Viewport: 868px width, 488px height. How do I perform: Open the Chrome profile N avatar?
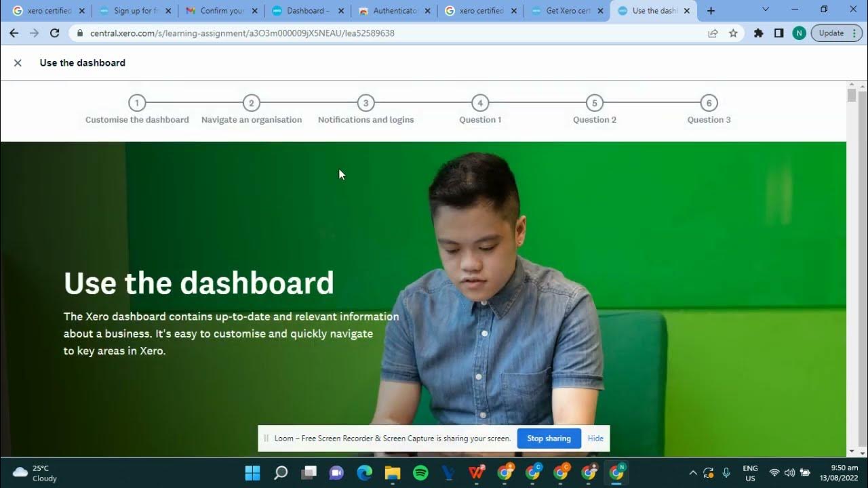pos(799,33)
